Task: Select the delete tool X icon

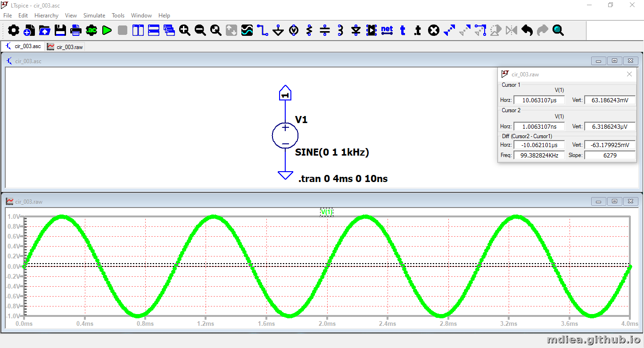Action: tap(434, 31)
